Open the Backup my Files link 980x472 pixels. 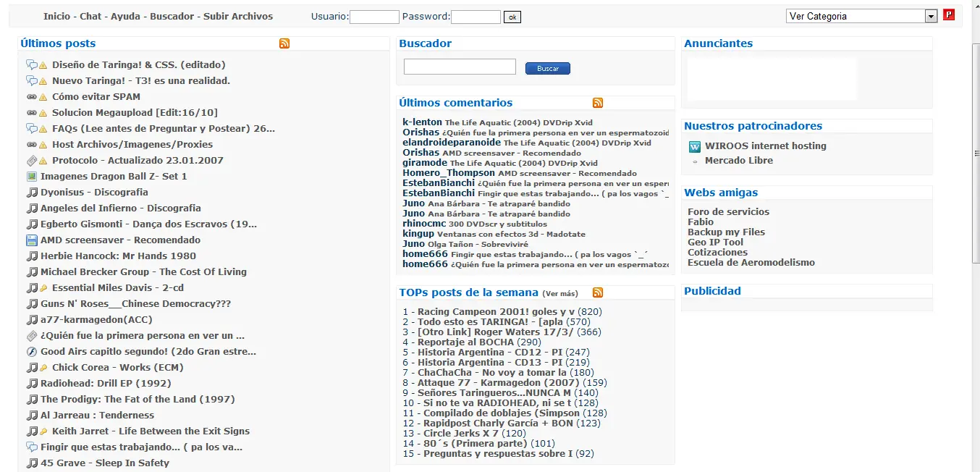726,232
